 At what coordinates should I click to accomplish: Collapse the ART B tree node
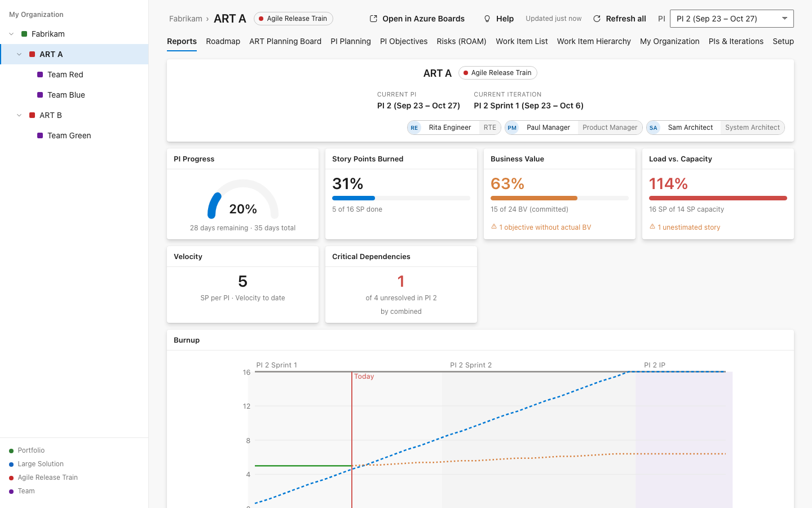19,115
